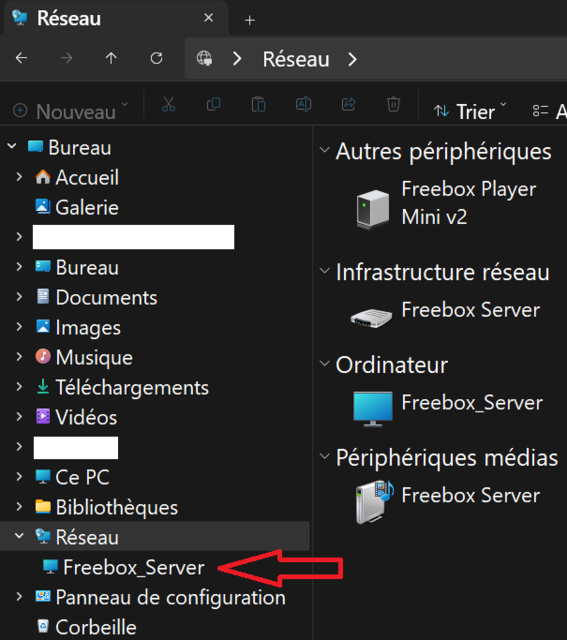Expand the Accueil tree node

[19, 177]
